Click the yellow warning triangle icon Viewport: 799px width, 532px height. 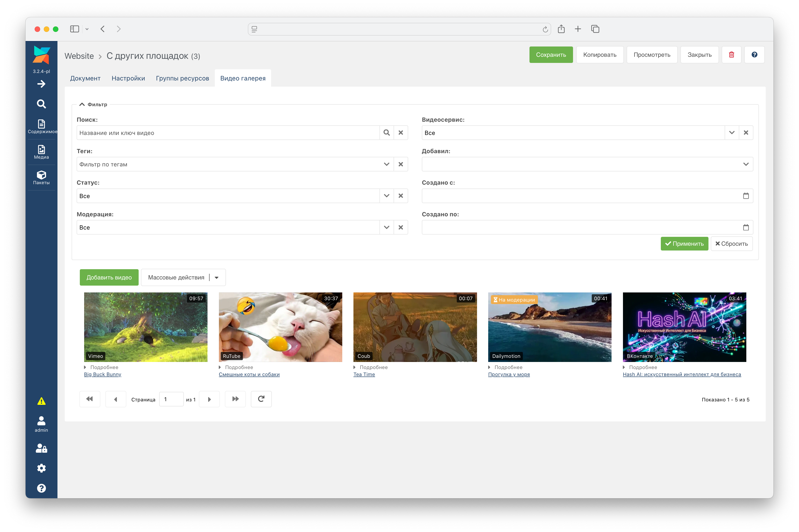42,401
